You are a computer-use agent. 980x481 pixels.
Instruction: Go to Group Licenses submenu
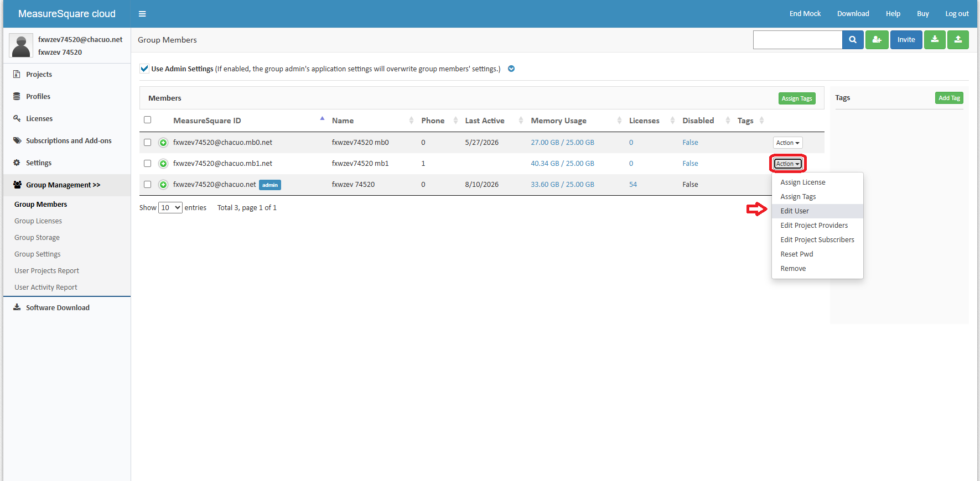tap(38, 221)
